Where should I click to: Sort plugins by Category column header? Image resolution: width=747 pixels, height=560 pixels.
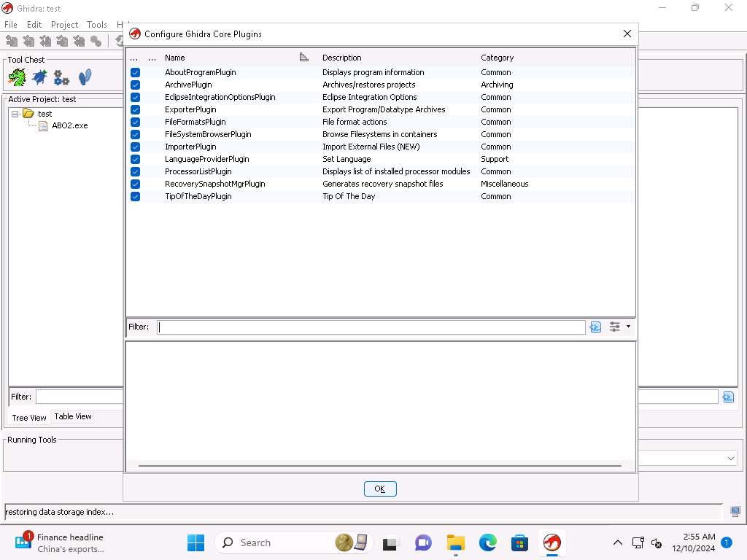tap(497, 58)
